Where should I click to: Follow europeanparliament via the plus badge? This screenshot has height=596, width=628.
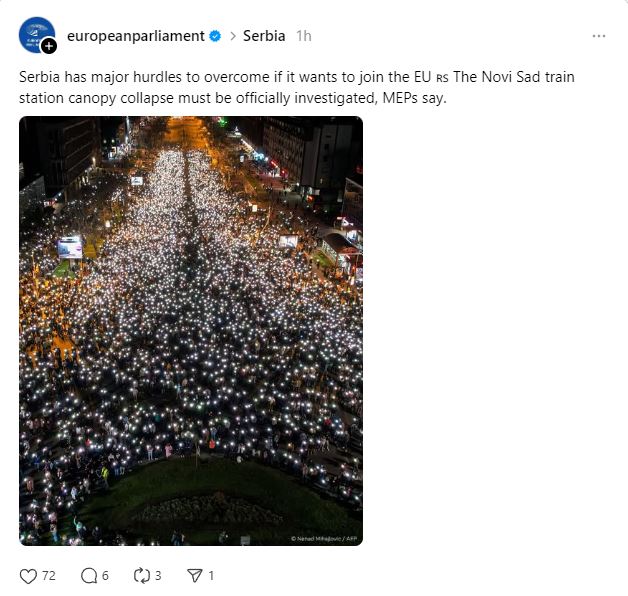click(x=49, y=46)
